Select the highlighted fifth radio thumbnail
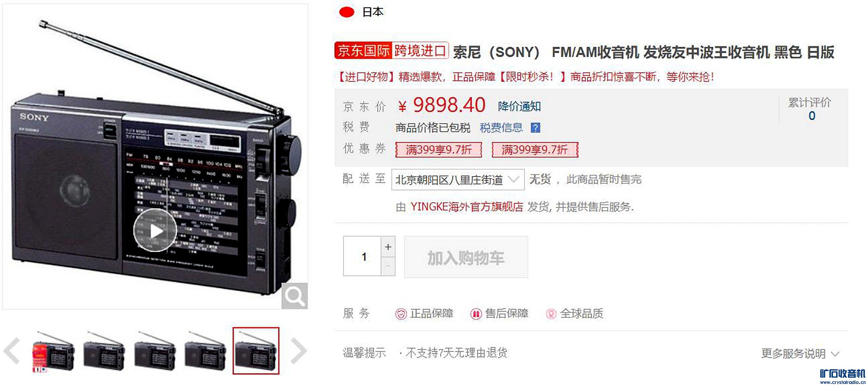868x386 pixels. pyautogui.click(x=256, y=351)
